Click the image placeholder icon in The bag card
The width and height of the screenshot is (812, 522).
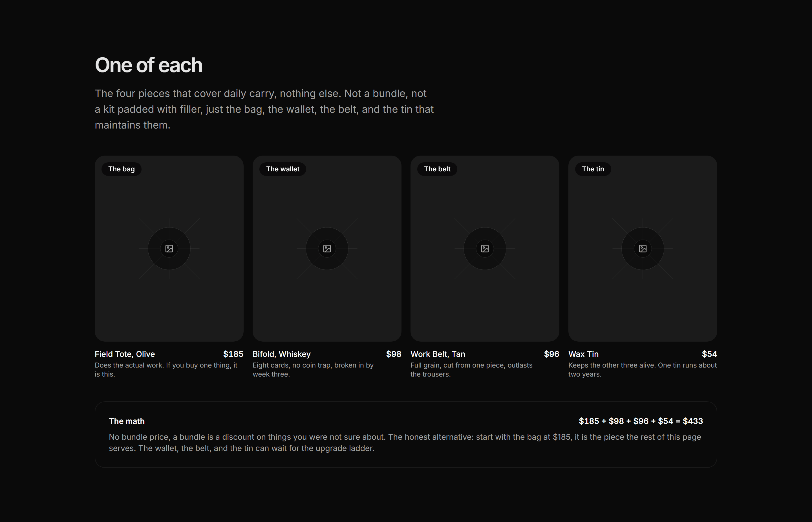tap(169, 249)
